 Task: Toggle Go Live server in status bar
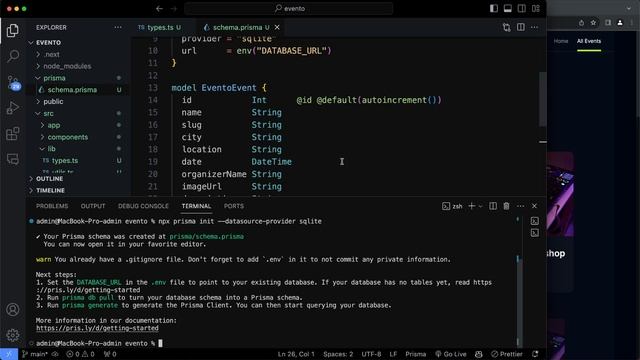click(451, 354)
